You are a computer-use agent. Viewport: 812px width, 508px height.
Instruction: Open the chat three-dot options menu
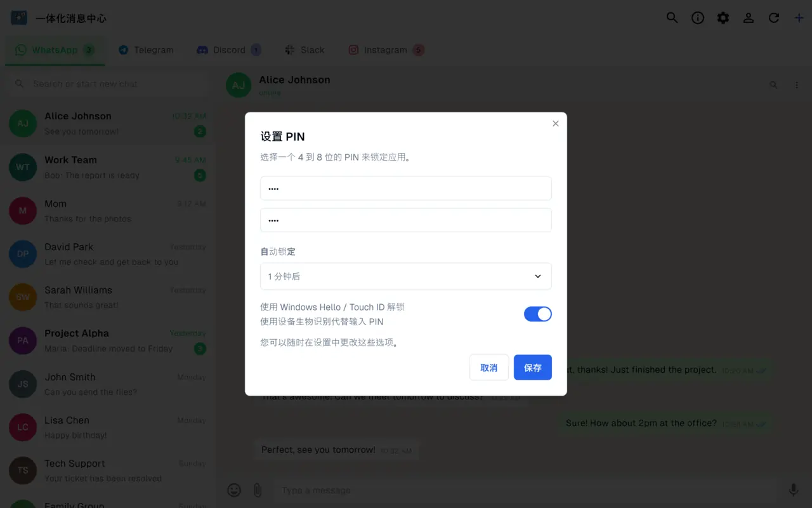797,84
